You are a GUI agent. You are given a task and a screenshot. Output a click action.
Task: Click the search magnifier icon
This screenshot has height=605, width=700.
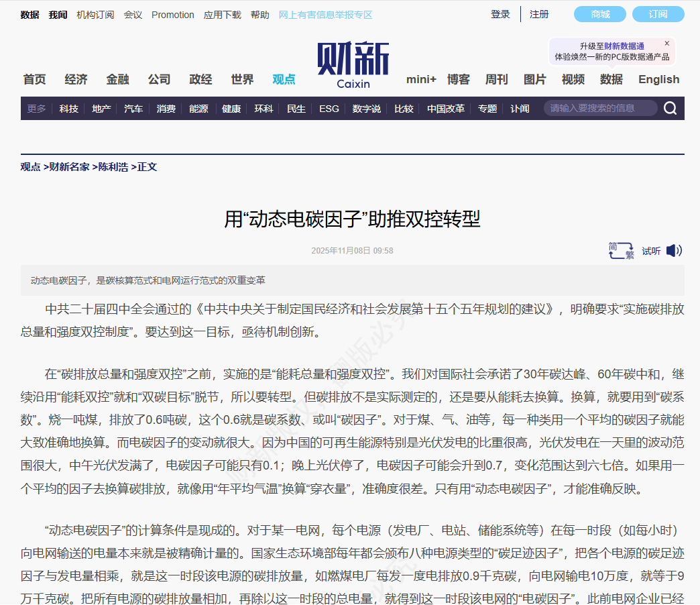click(670, 108)
